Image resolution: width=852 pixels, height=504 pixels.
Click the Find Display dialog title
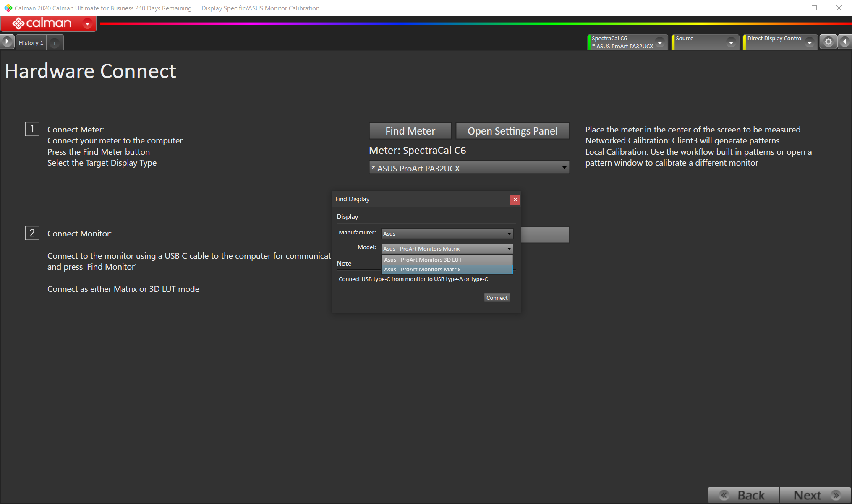tap(352, 199)
